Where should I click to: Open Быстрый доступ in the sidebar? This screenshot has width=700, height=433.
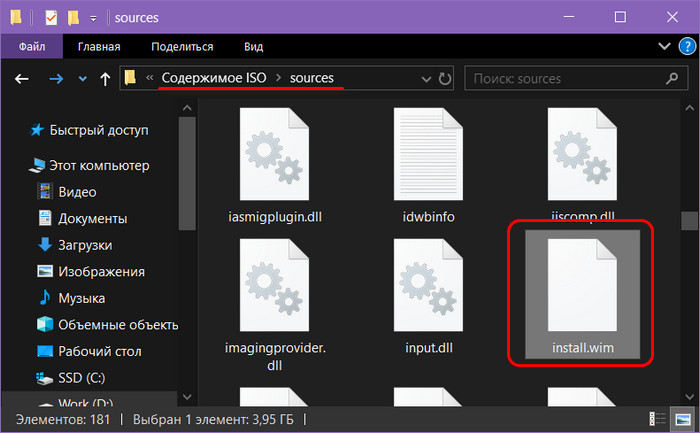(x=89, y=130)
